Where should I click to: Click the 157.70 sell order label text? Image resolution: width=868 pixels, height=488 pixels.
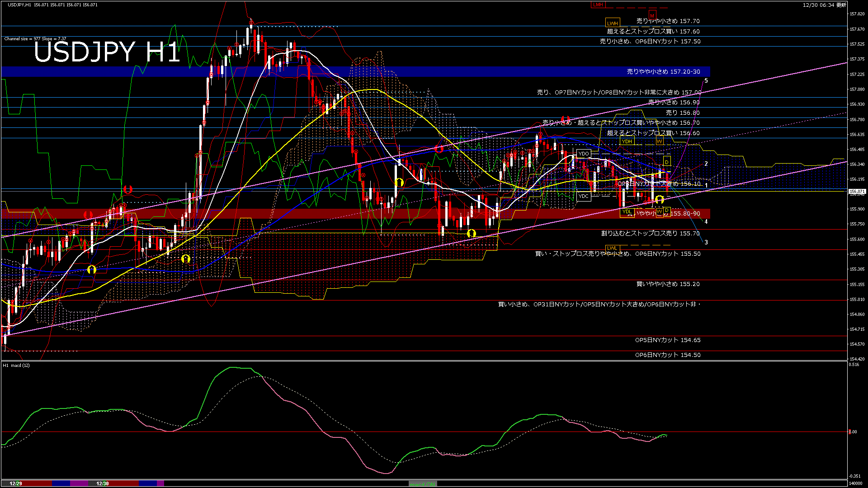click(668, 21)
